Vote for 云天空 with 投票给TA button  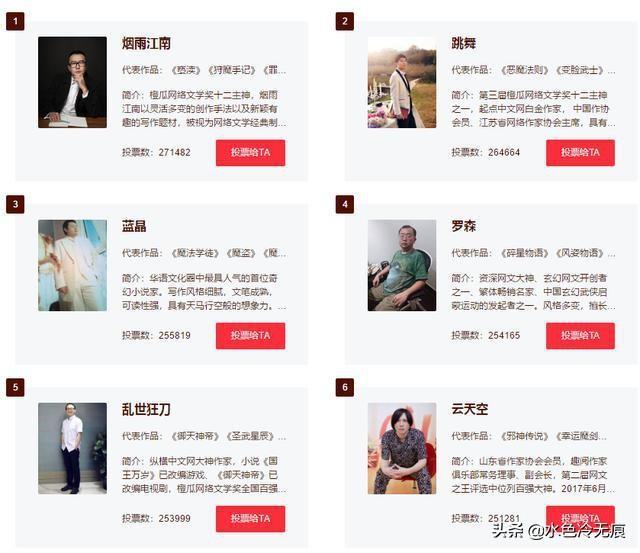tap(580, 519)
